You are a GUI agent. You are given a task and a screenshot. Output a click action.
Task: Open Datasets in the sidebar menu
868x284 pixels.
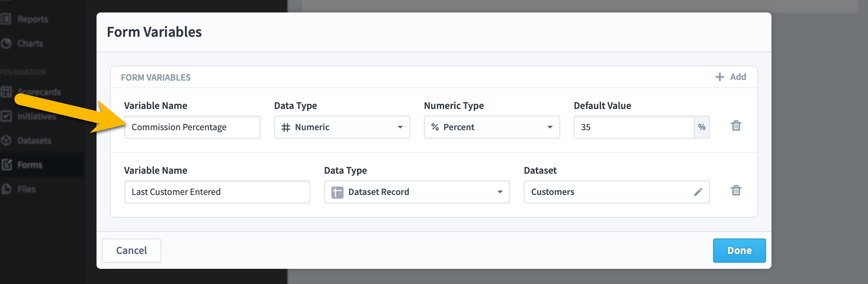(x=34, y=141)
